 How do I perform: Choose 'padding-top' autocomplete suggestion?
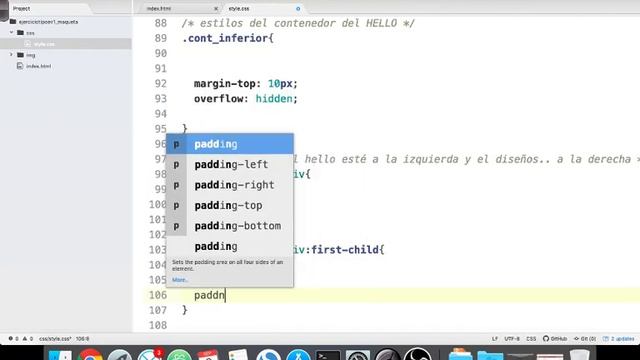click(x=229, y=205)
